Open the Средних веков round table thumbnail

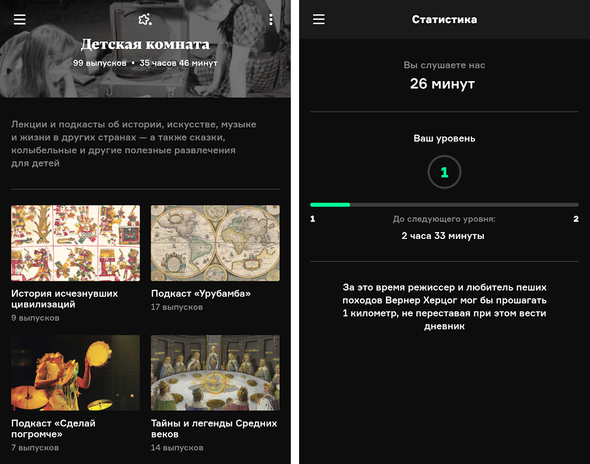[x=215, y=373]
